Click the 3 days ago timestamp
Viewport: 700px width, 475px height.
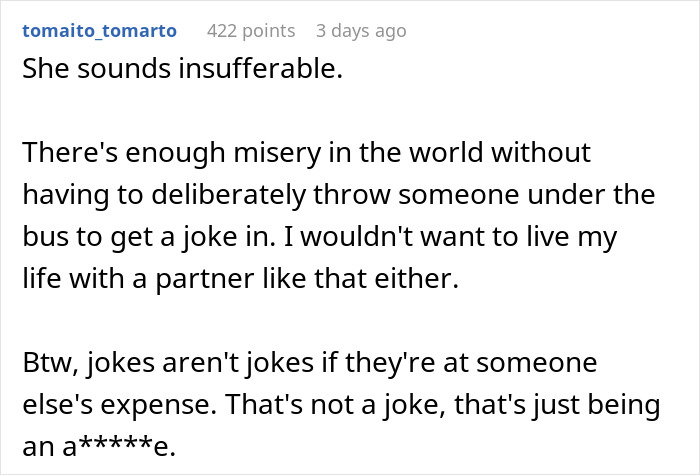(x=360, y=30)
